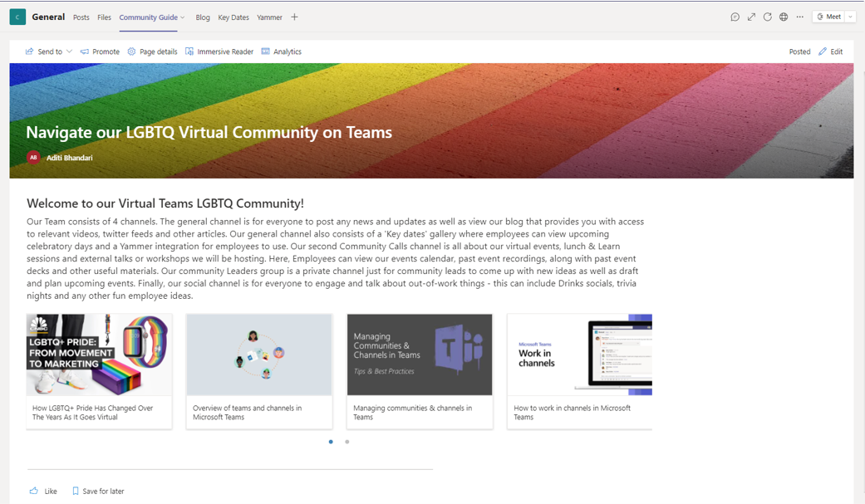Open link How LGBTQ+ Pride Has Changed

point(93,413)
